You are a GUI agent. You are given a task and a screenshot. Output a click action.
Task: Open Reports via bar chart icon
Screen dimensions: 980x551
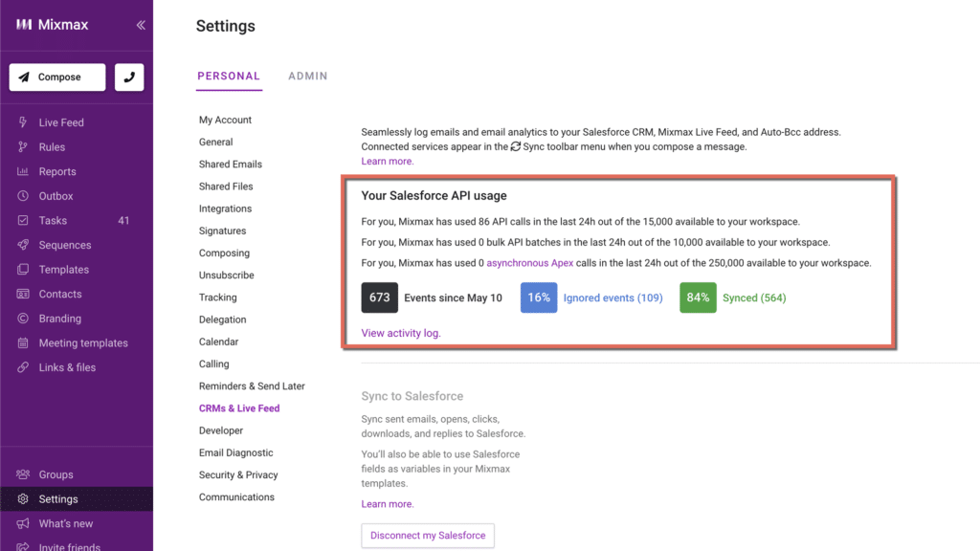[22, 172]
